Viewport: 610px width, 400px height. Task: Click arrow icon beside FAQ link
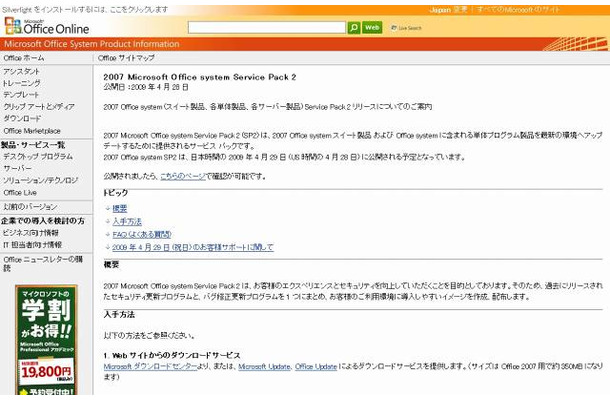pos(108,234)
